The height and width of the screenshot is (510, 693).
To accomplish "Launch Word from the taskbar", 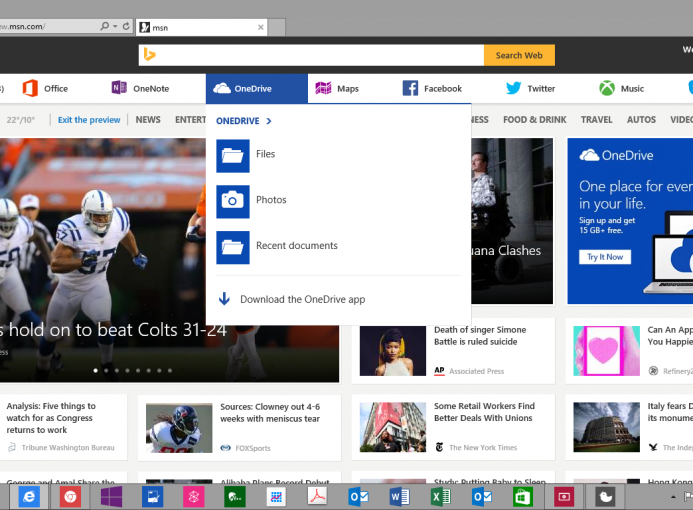I will (x=400, y=497).
